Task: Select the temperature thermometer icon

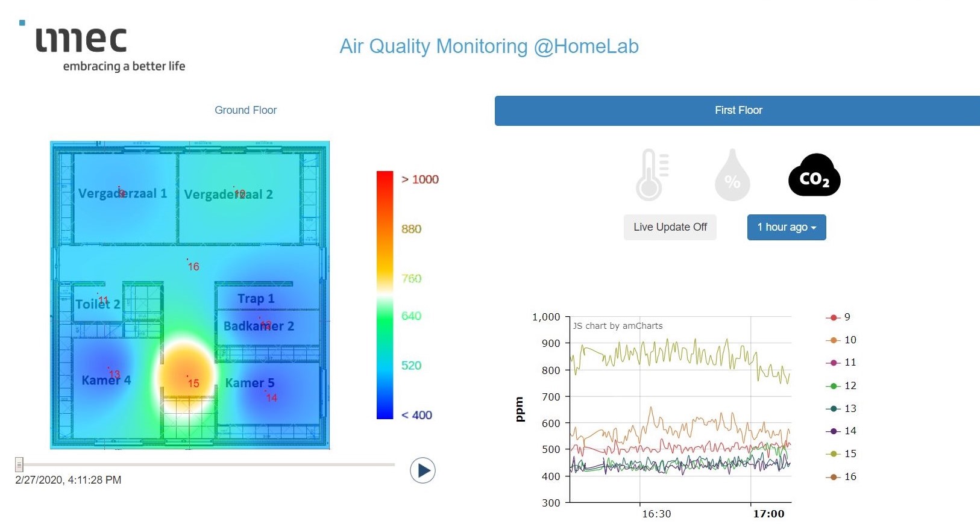Action: point(652,175)
